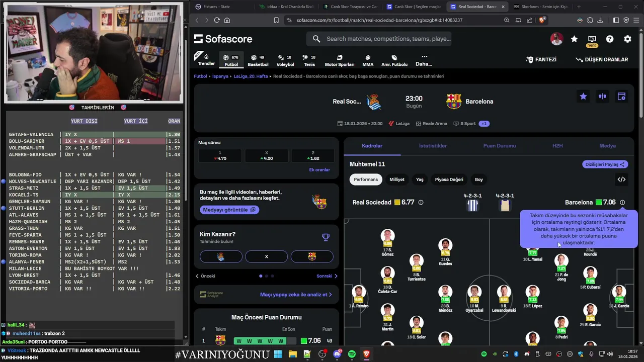Vote X draw in Kim Kazanır
The image size is (644, 362).
click(x=266, y=256)
